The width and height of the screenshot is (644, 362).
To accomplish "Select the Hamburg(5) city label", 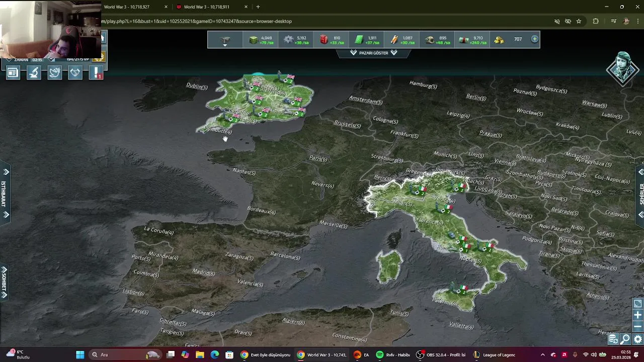I will click(x=423, y=85).
